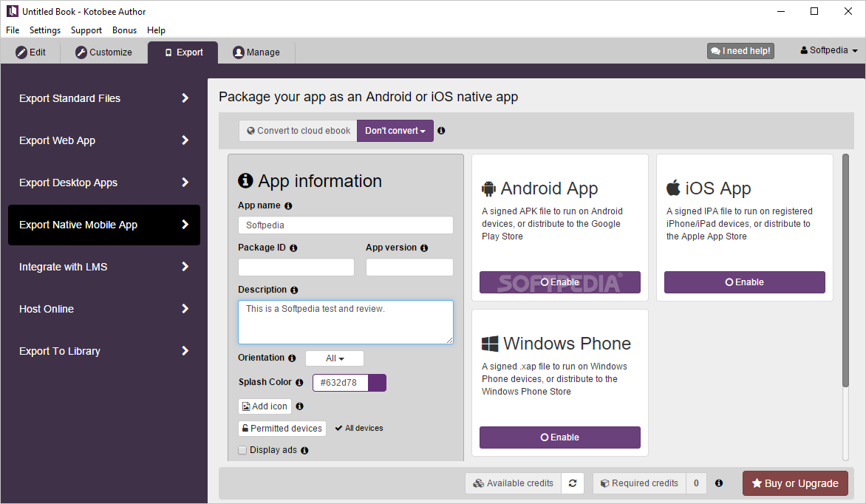
Task: Open the Don't convert dropdown
Action: [x=395, y=131]
